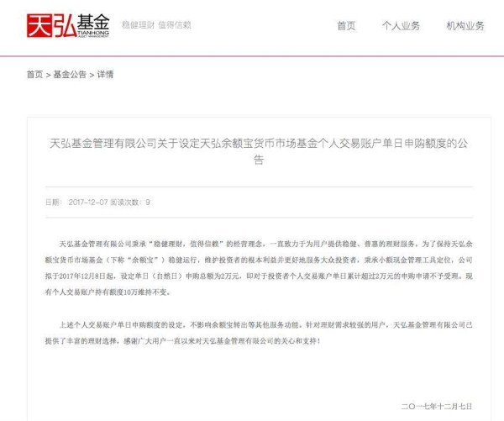The image size is (504, 421).
Task: Click the 日期 label under the title
Action: tap(54, 203)
